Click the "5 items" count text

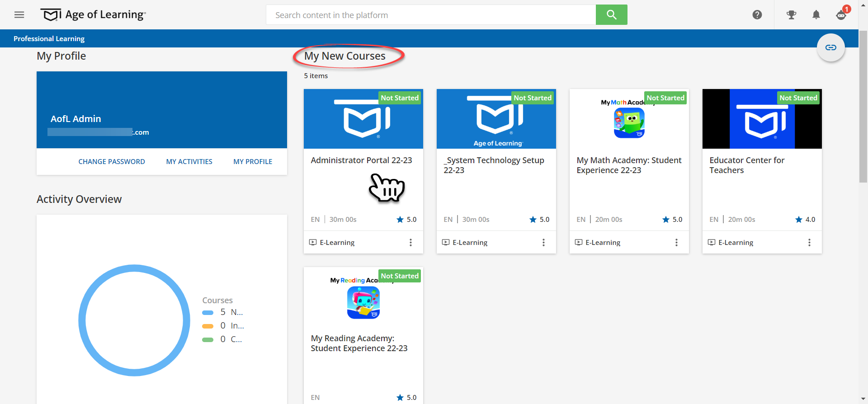click(316, 76)
